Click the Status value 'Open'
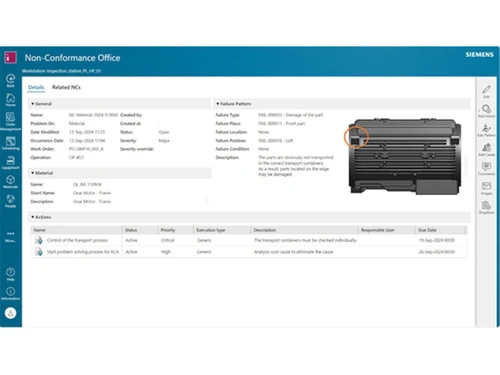 [x=164, y=132]
